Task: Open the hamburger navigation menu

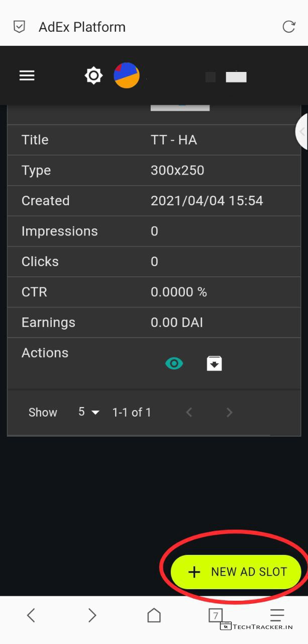Action: click(x=27, y=75)
